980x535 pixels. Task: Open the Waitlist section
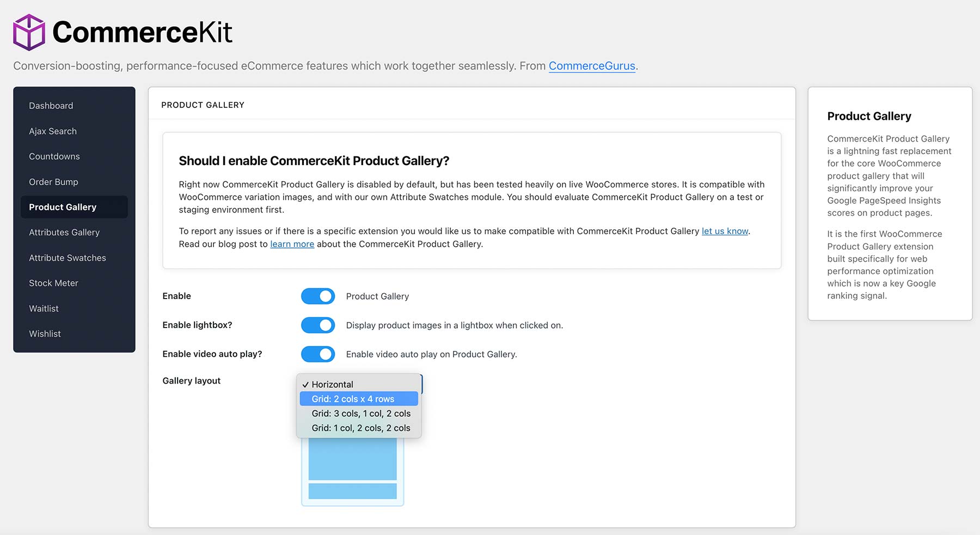[x=44, y=308]
